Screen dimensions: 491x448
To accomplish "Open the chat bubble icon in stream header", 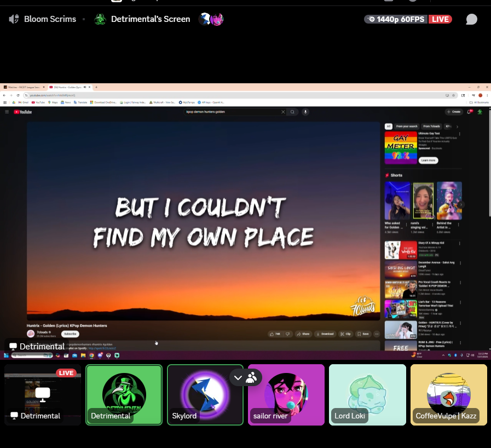I will (471, 19).
